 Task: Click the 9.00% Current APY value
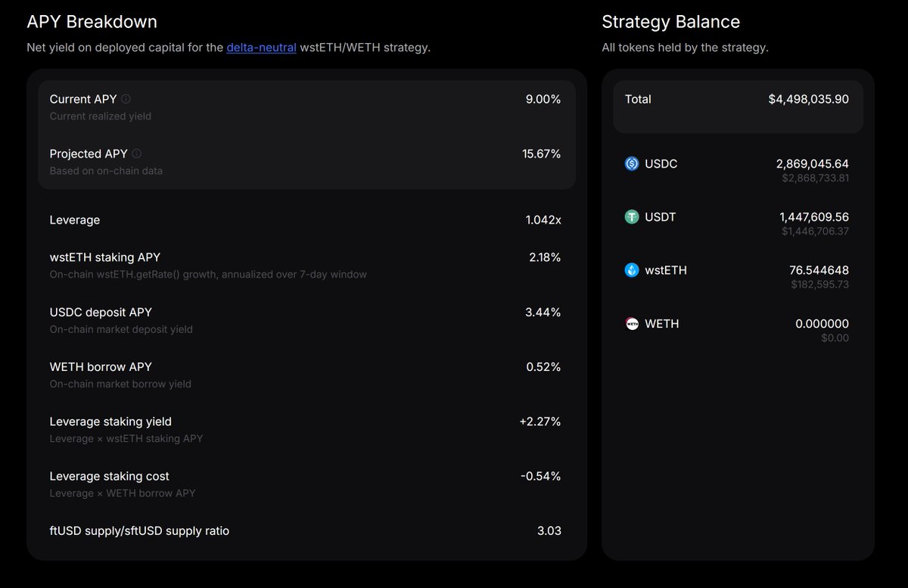tap(543, 99)
